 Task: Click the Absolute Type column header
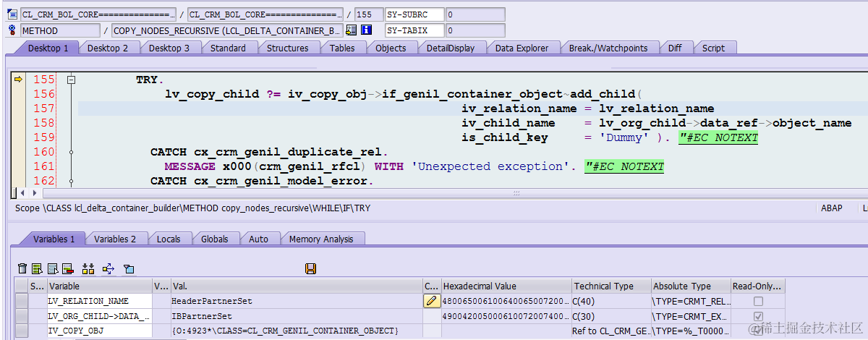click(x=691, y=286)
